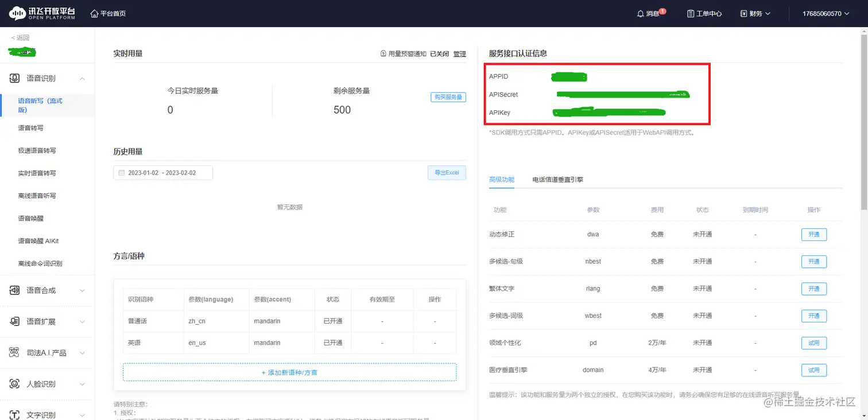
Task: Click the APISecret label
Action: (x=503, y=95)
